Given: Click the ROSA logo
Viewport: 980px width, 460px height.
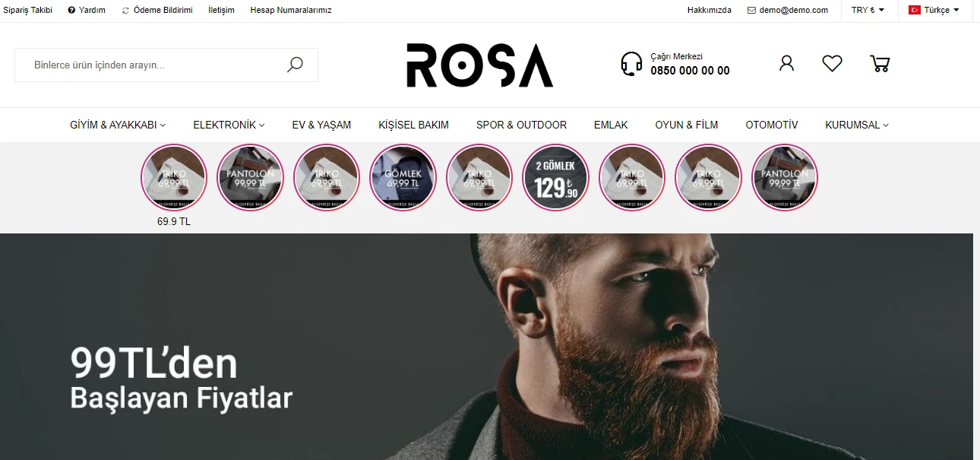Looking at the screenshot, I should (479, 65).
